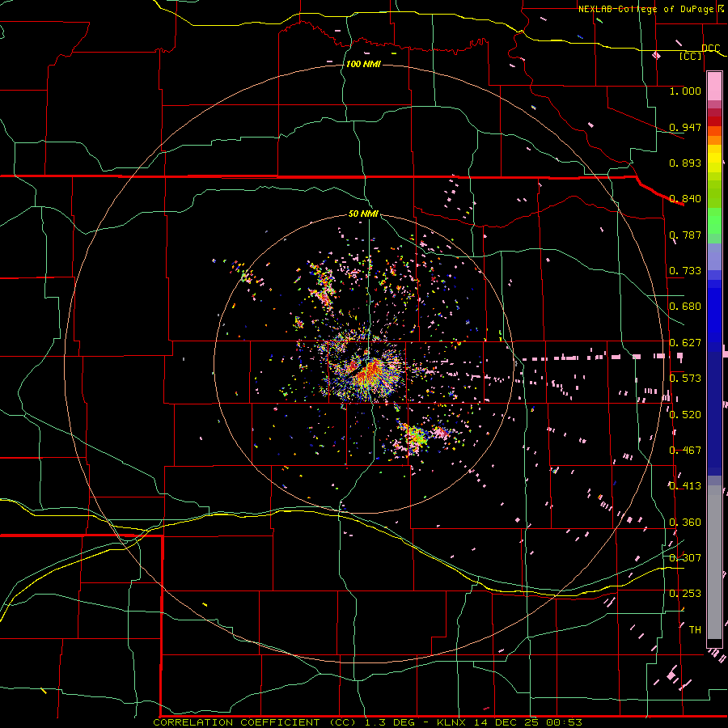
Task: Pick the bright green color bar segment
Action: point(714,221)
